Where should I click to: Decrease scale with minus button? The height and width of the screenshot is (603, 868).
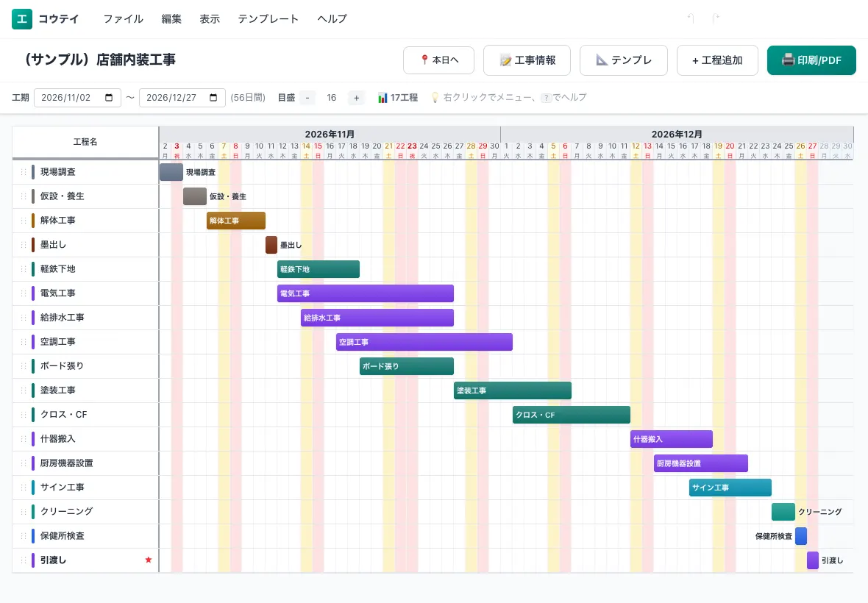[x=307, y=98]
